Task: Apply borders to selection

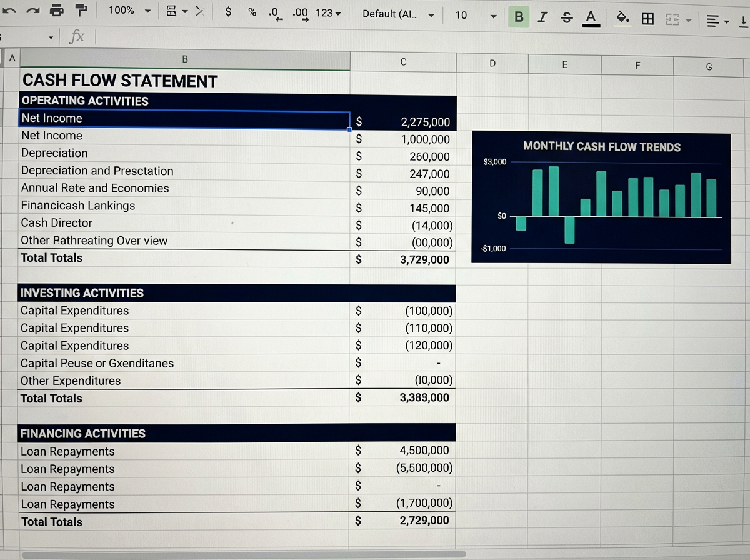Action: [x=647, y=17]
